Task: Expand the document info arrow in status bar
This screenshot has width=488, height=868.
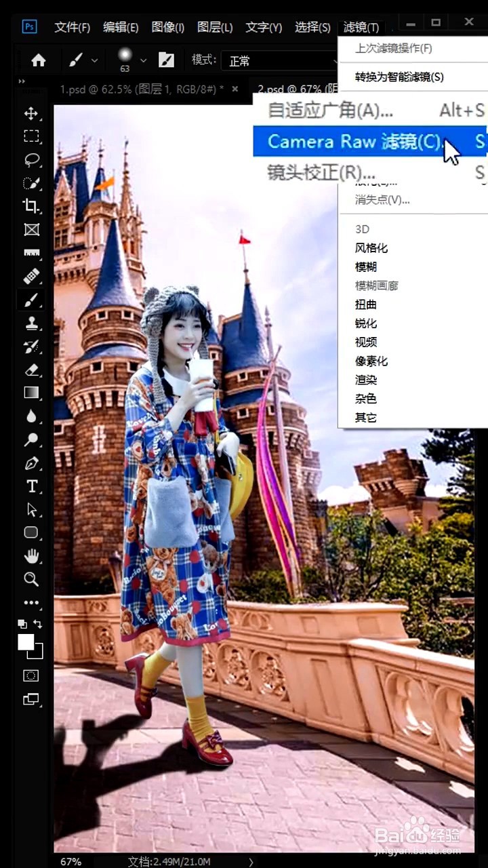Action: coord(251,862)
